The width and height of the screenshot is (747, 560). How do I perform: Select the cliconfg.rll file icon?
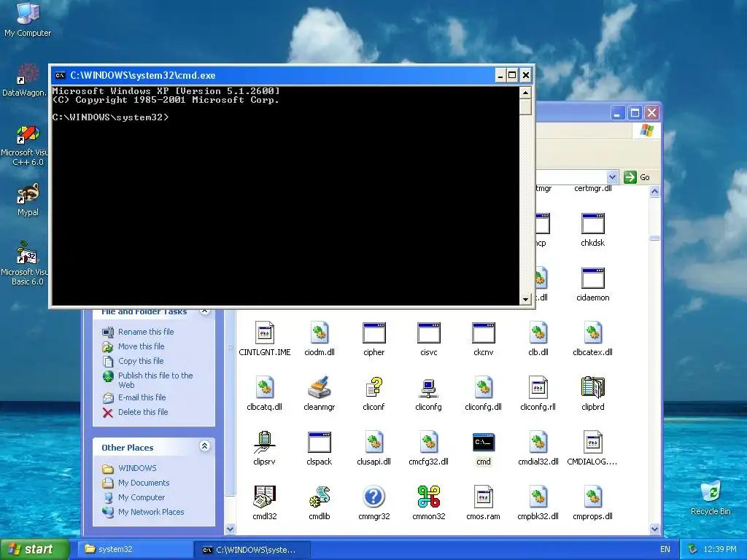(538, 388)
